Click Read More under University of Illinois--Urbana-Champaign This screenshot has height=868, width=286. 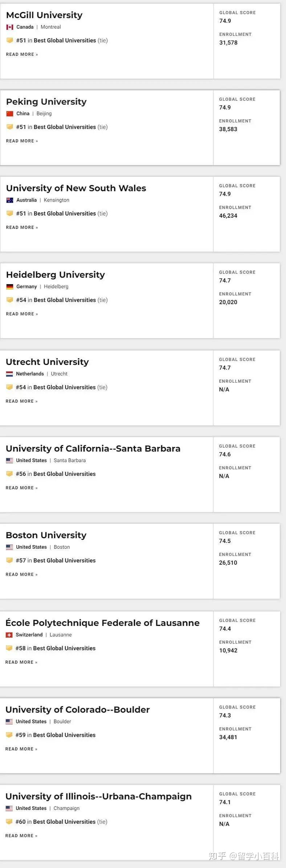tap(21, 836)
